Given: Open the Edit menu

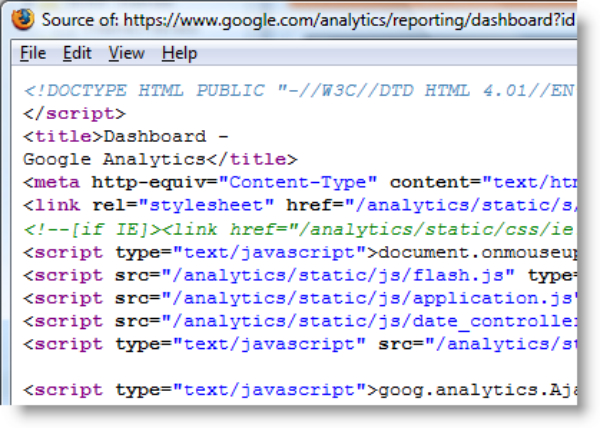Looking at the screenshot, I should (x=77, y=53).
